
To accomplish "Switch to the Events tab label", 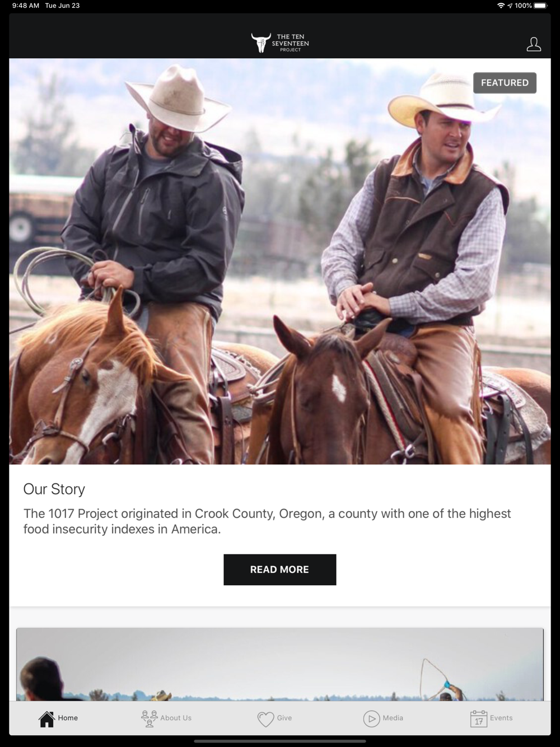I will click(x=501, y=718).
